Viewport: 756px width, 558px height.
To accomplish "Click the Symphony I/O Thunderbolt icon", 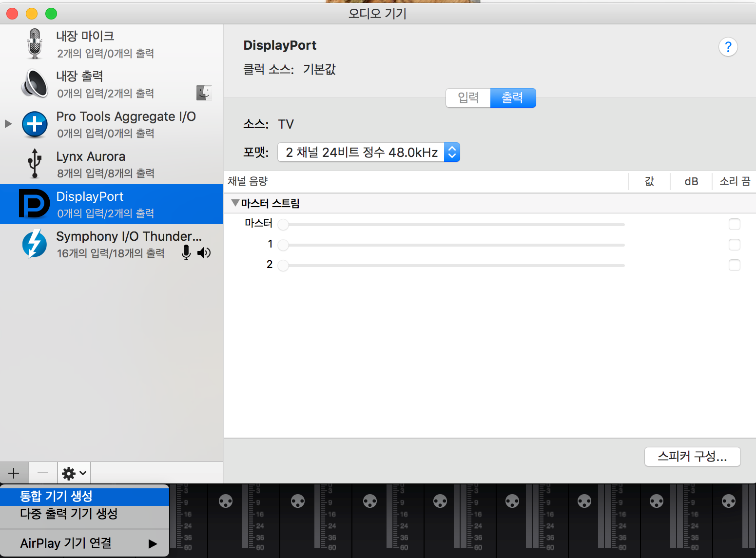I will [35, 244].
